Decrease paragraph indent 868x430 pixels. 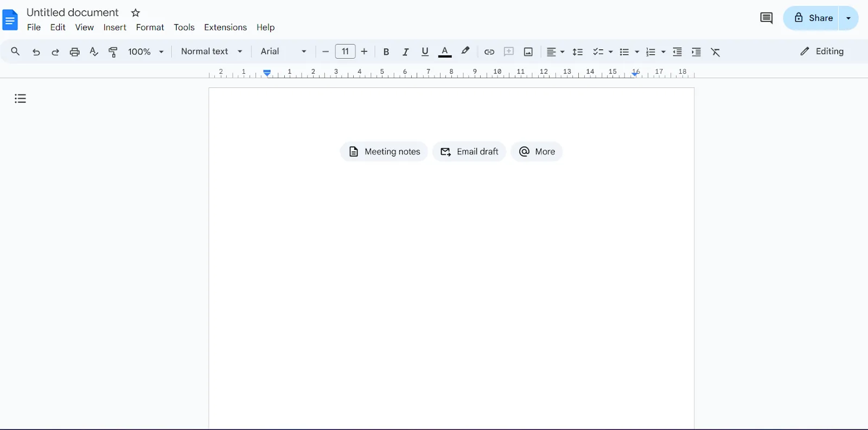coord(678,52)
